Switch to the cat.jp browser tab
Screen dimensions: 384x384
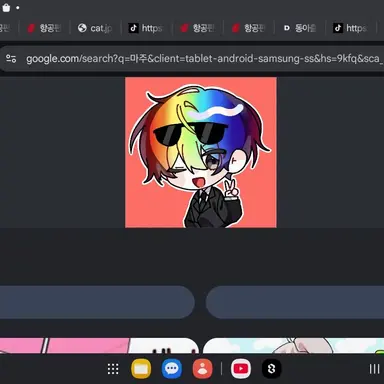95,28
